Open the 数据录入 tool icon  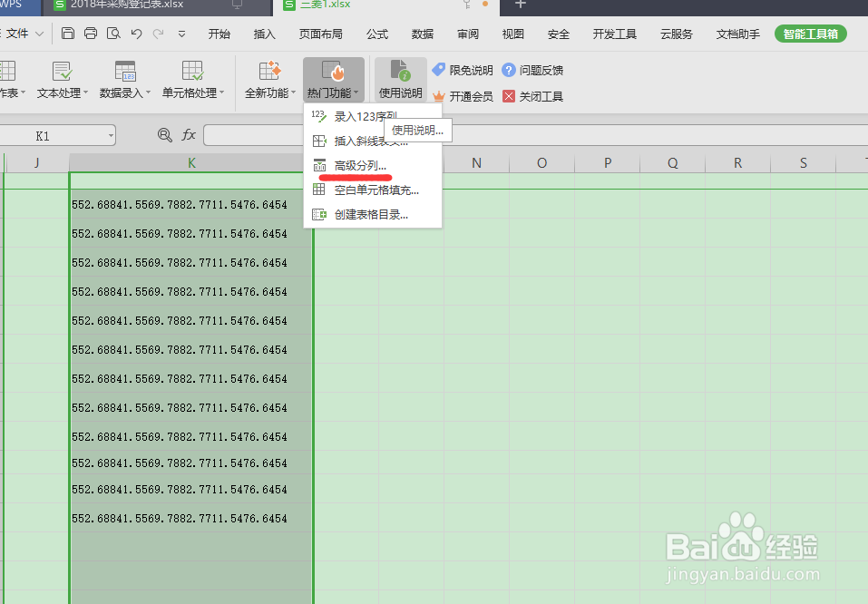tap(125, 72)
